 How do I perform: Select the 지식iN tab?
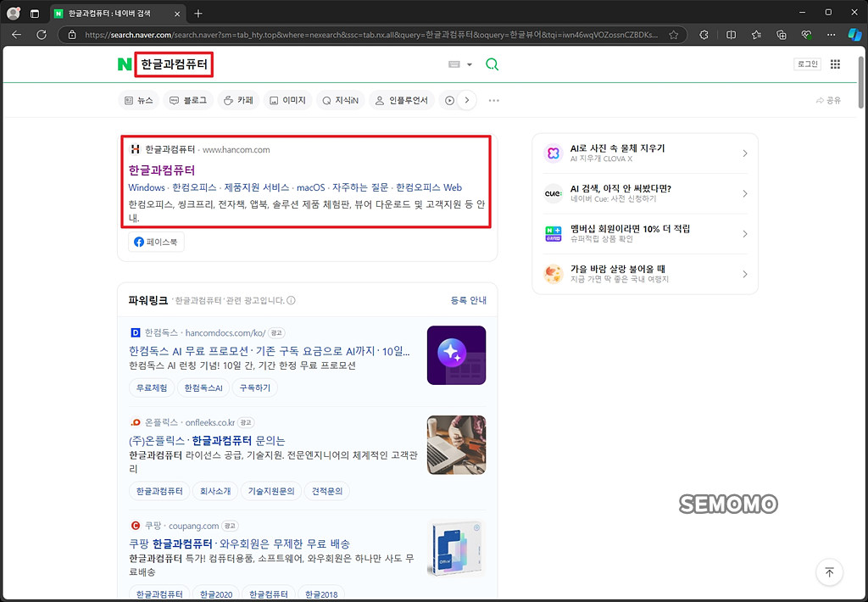pyautogui.click(x=341, y=100)
